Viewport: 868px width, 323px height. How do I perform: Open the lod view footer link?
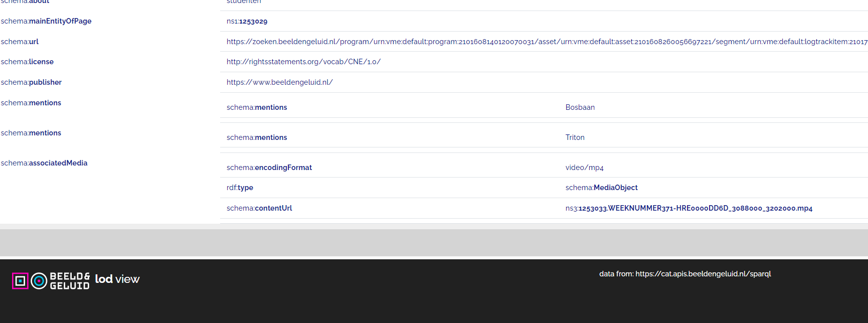(117, 279)
